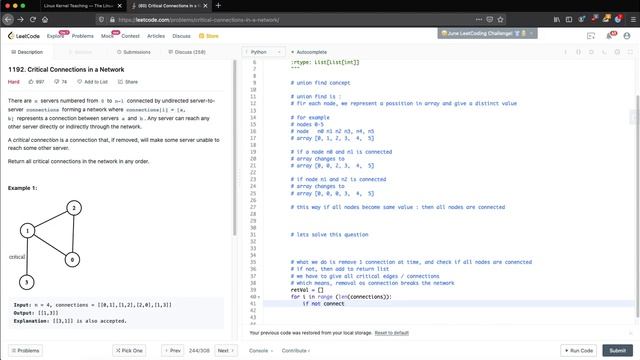Screen dimensions: 640x360
Task: Submit the solution with Submit button
Action: coord(618,351)
